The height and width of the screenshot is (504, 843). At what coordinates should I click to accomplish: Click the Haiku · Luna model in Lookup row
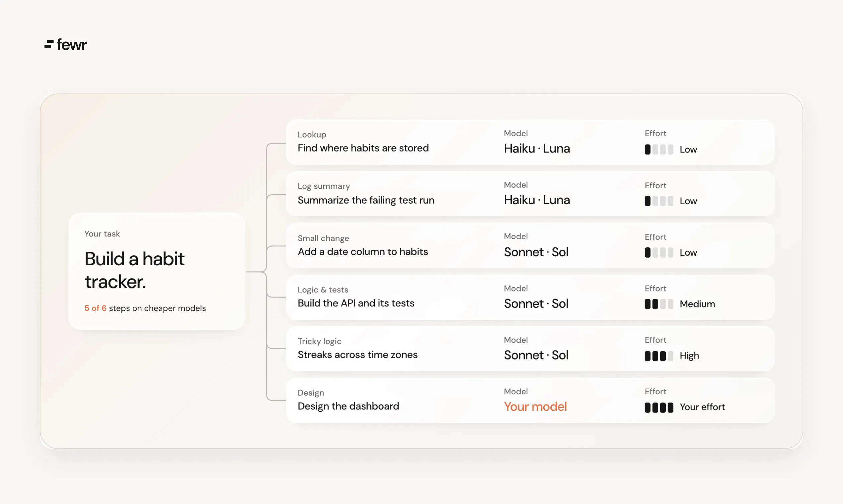[537, 149]
